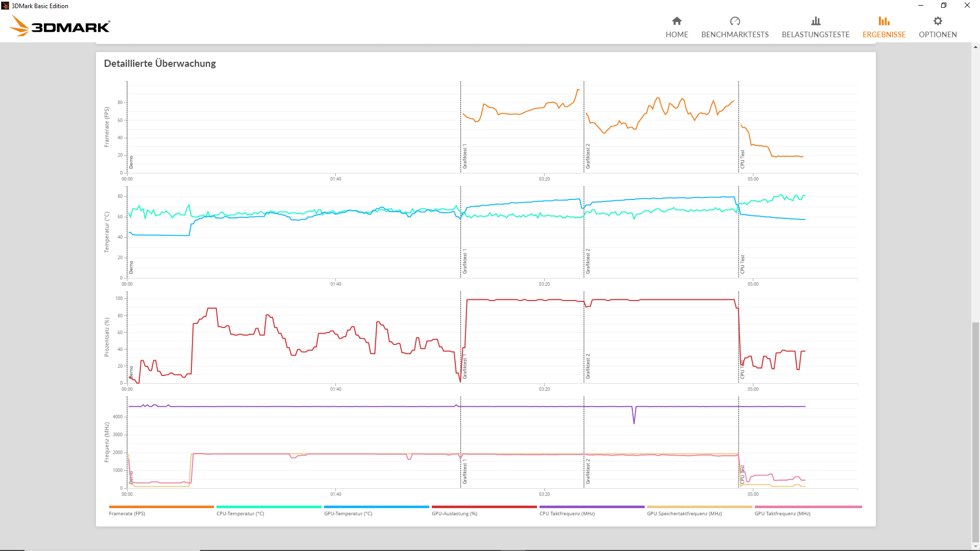980x551 pixels.
Task: Click Grafiktest 2 marker in framerate chart
Action: coord(588,156)
